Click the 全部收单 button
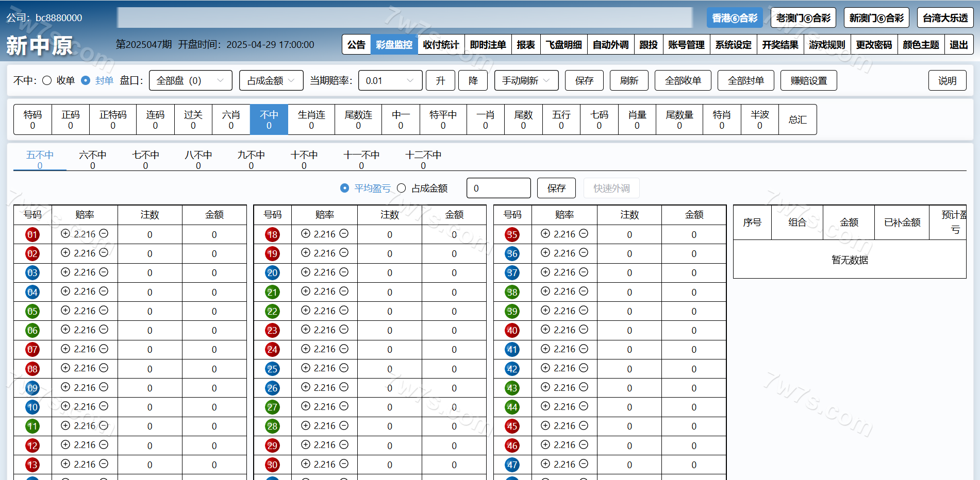This screenshot has height=480, width=980. [x=683, y=80]
